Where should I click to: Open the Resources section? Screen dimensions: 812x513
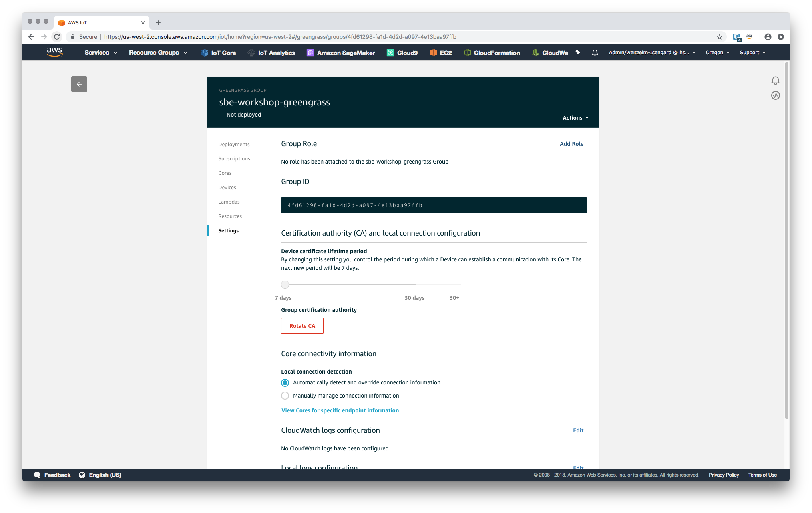coord(230,216)
